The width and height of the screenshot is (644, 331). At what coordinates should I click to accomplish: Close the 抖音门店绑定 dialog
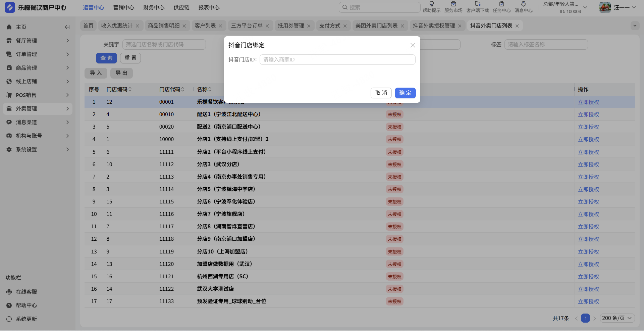(413, 45)
